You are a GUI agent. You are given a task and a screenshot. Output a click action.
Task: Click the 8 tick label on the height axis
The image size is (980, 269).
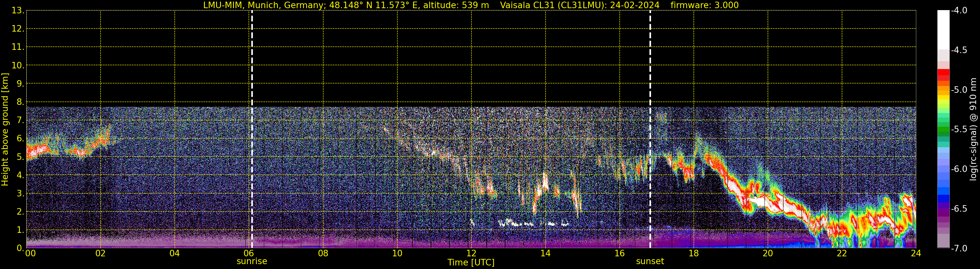[x=20, y=102]
